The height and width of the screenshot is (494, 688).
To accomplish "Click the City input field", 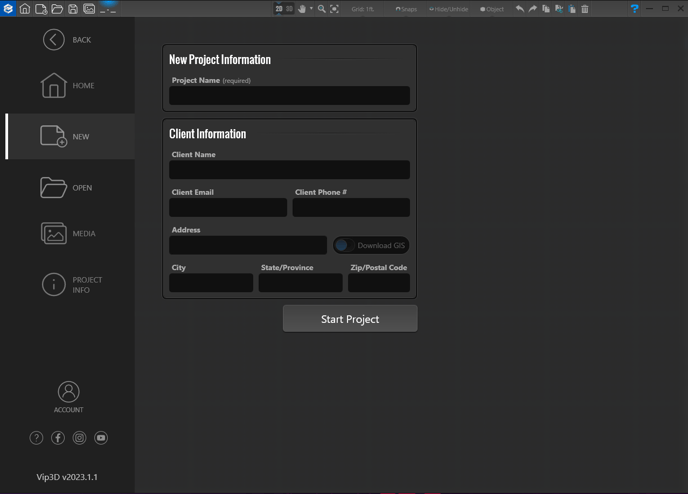I will [x=211, y=283].
